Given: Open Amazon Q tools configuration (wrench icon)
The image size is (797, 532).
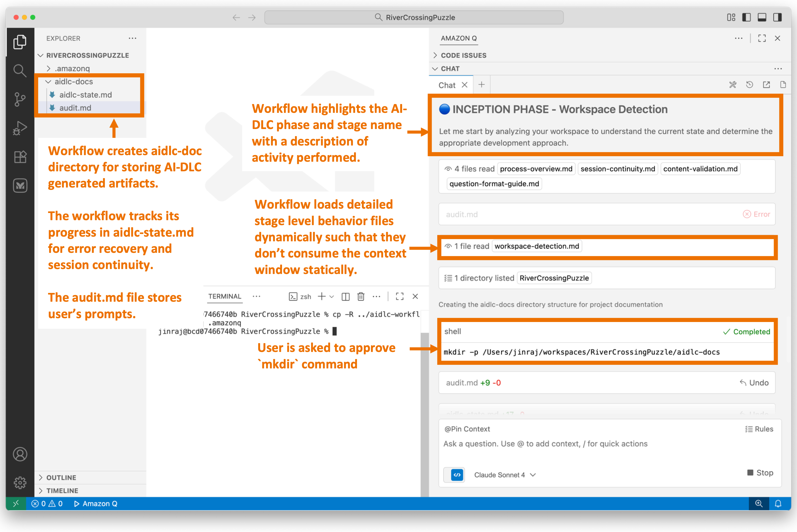Looking at the screenshot, I should coord(733,85).
